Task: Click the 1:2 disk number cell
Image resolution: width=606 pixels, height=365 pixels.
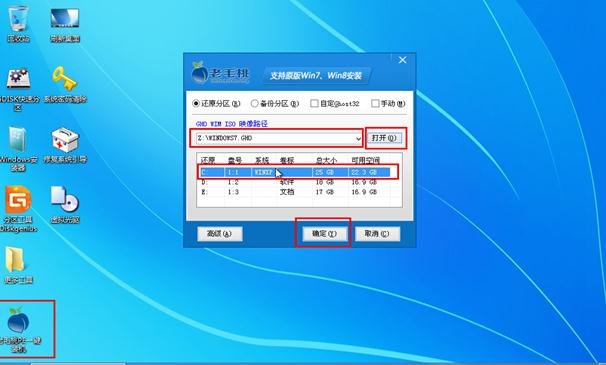Action: pos(233,182)
